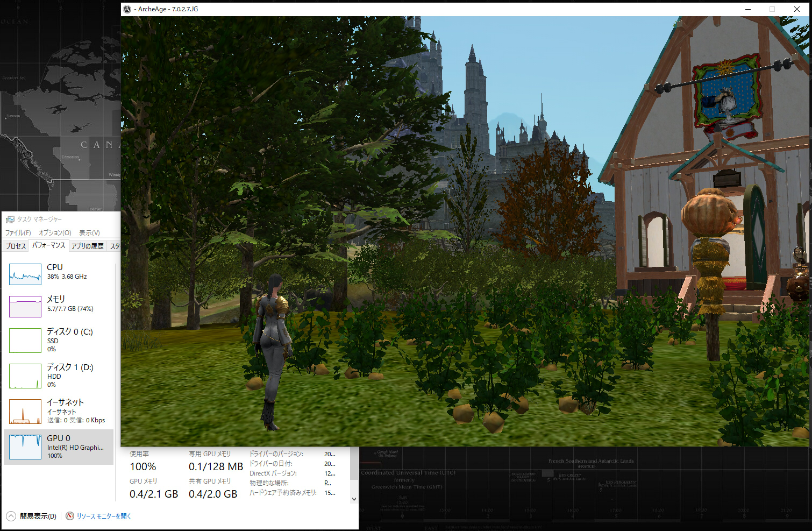Select the イーサネット network graph entry
This screenshot has width=812, height=531.
(59, 411)
